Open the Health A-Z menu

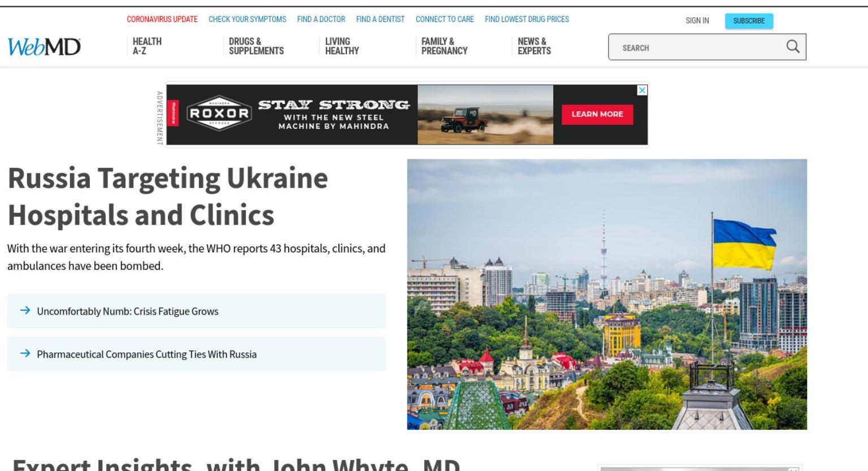[147, 46]
